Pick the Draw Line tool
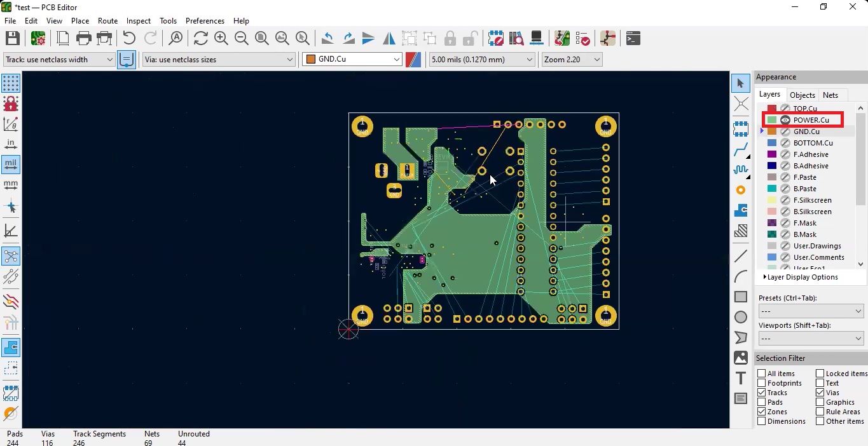 (x=741, y=256)
